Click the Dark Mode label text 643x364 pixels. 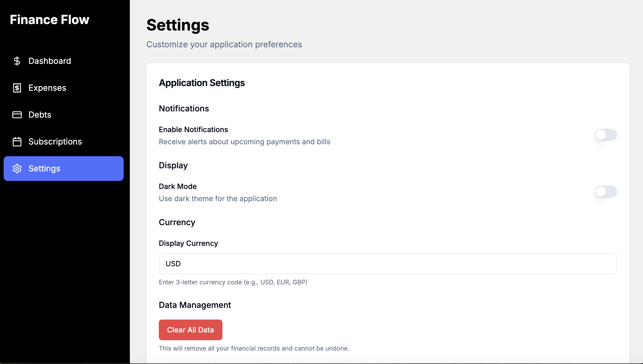click(178, 186)
